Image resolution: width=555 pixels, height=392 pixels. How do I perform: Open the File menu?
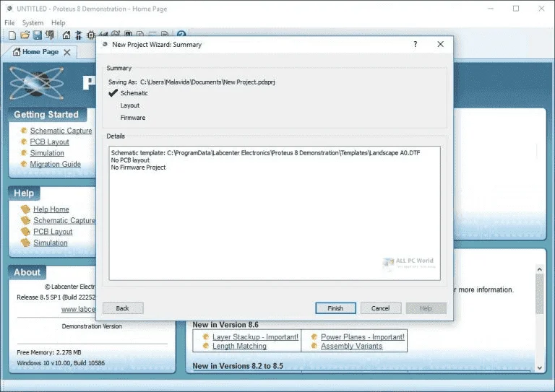click(9, 22)
